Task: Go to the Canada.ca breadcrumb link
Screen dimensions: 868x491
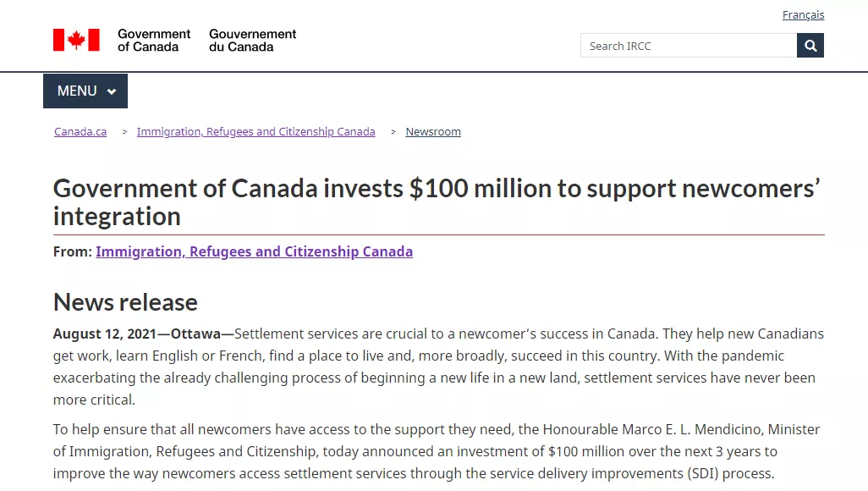Action: (x=80, y=132)
